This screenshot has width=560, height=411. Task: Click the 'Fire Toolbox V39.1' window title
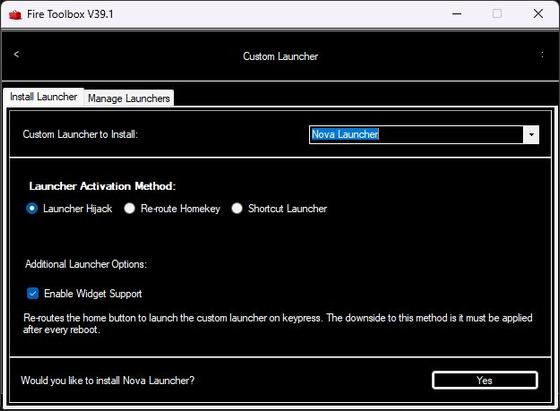pyautogui.click(x=70, y=14)
